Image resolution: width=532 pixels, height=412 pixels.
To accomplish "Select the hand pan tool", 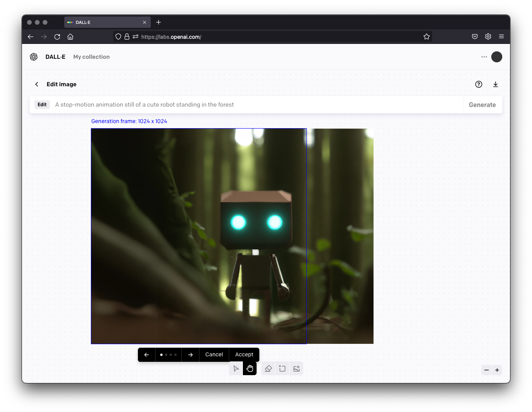I will coord(250,368).
